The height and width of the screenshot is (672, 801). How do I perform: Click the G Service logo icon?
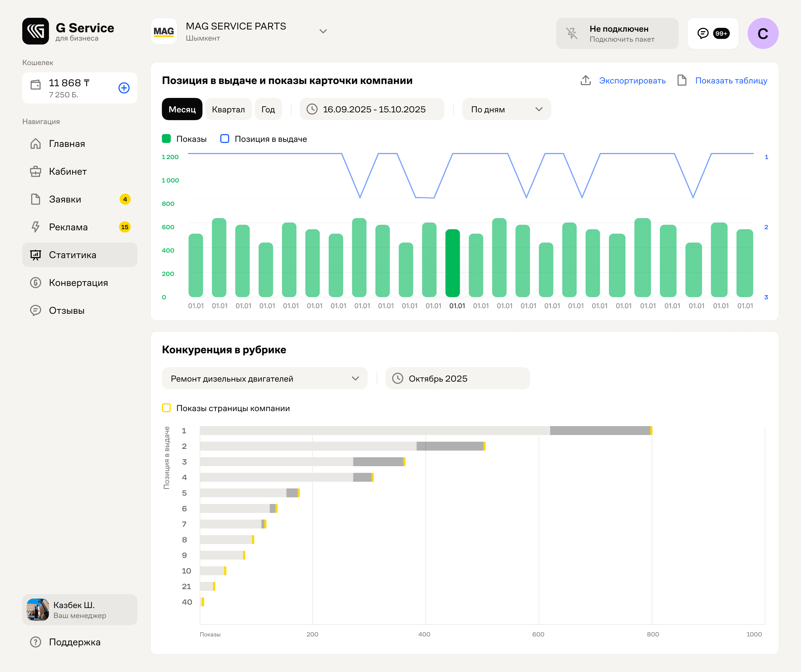[36, 31]
